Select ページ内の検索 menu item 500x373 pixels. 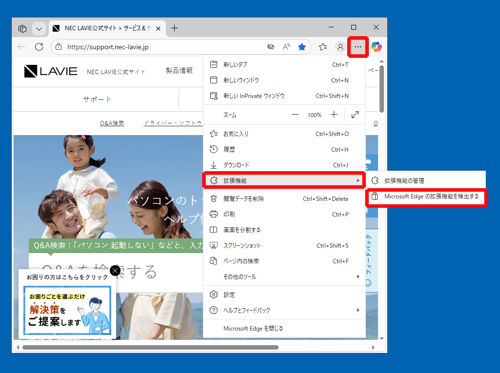point(284,261)
